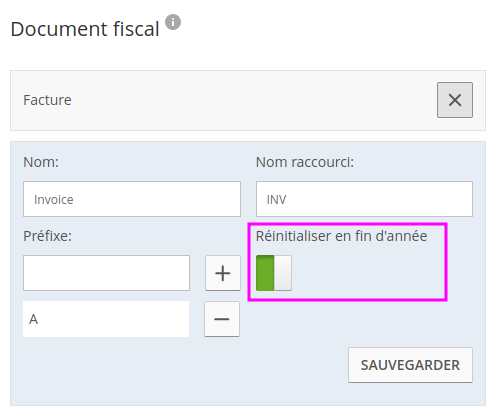Click the Préfixe: label
This screenshot has height=407, width=500.
tap(48, 236)
